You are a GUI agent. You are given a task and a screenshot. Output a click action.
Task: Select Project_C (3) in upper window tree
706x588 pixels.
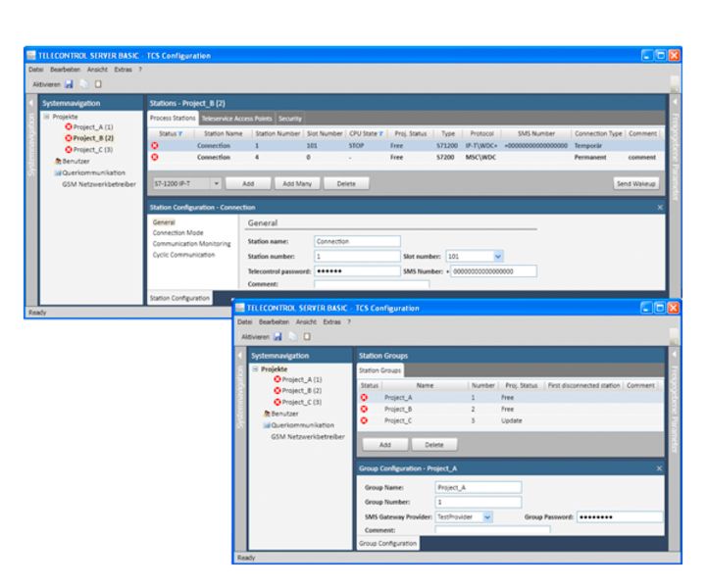click(x=88, y=149)
